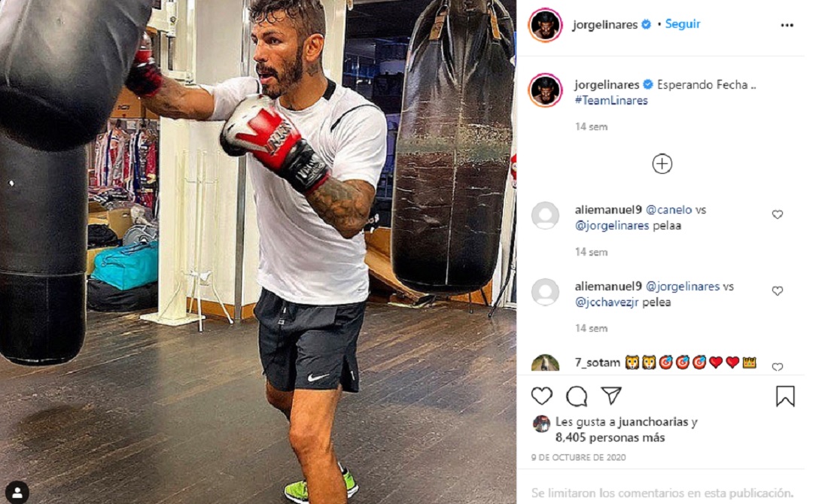Share the post with paper plane icon
Screen dimensions: 828x504
coord(611,396)
